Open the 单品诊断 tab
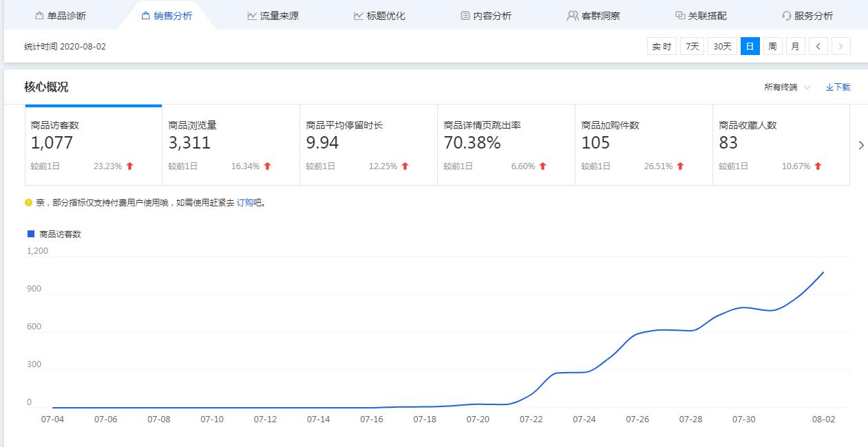 click(x=60, y=15)
